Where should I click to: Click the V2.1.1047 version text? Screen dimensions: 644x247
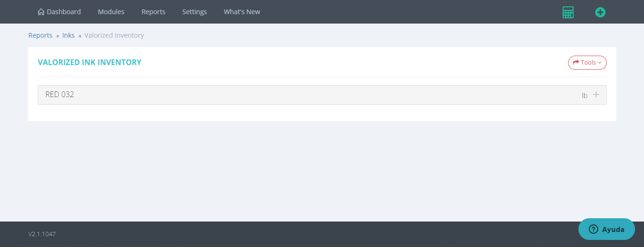(42, 234)
